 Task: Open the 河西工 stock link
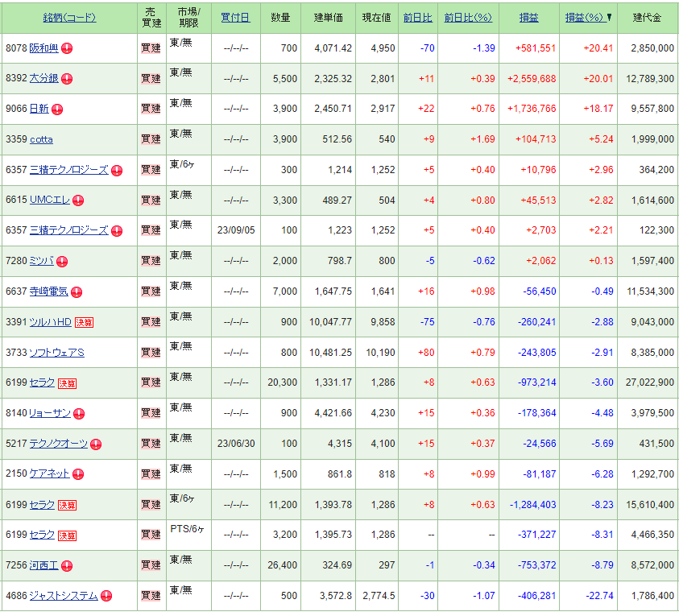click(43, 565)
